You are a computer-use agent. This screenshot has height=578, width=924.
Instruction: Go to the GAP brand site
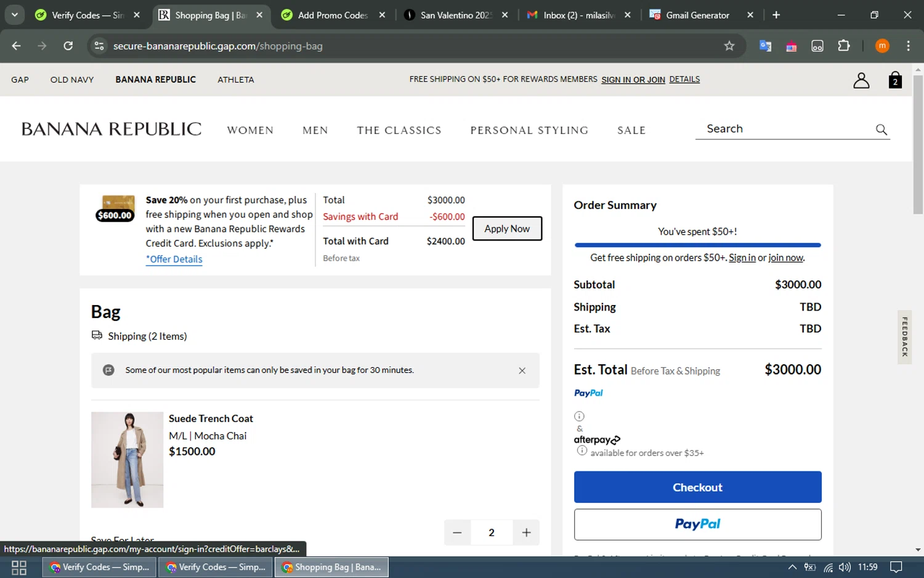(x=20, y=79)
